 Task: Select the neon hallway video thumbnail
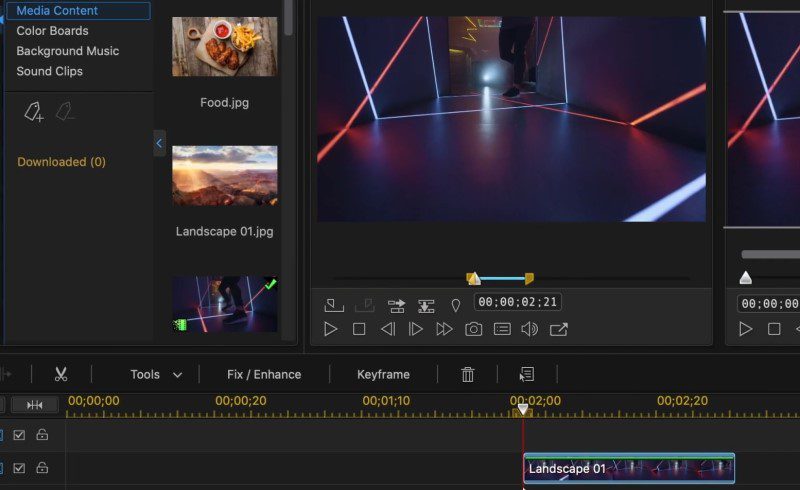click(x=224, y=304)
